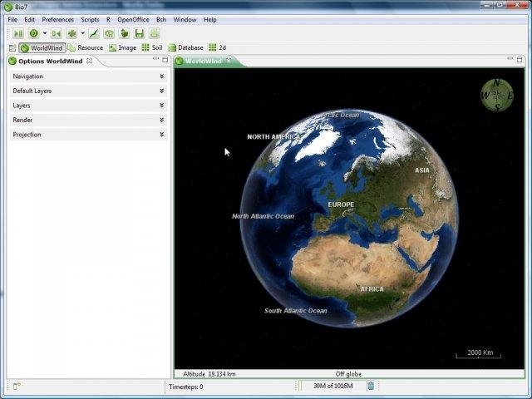Click the open perspective icon
The height and width of the screenshot is (399, 532).
(x=12, y=48)
